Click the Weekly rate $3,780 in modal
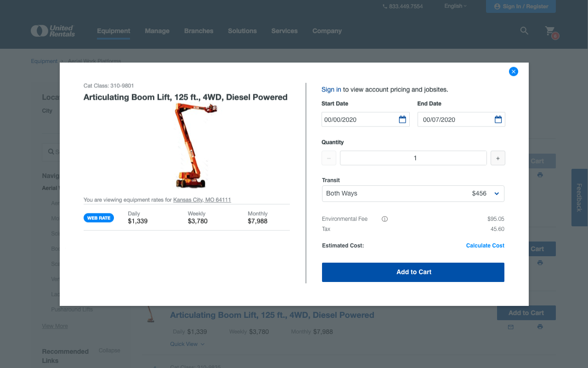The height and width of the screenshot is (368, 588). (x=198, y=221)
